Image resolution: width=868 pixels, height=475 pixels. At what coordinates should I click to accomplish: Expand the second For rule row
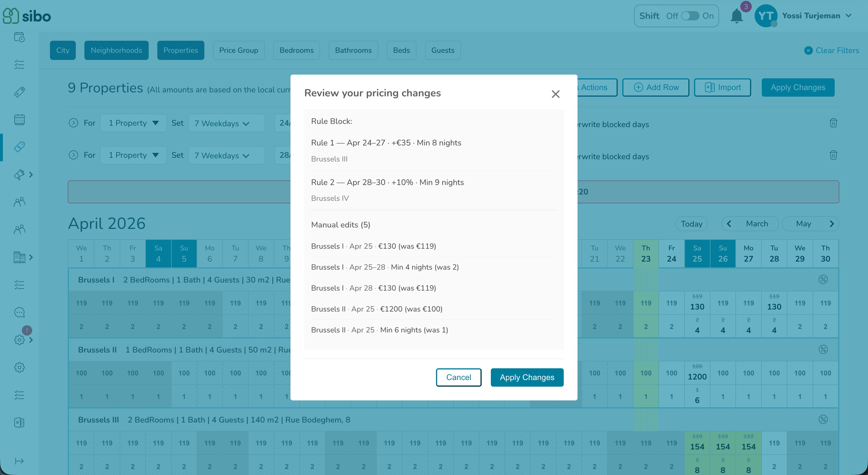73,155
